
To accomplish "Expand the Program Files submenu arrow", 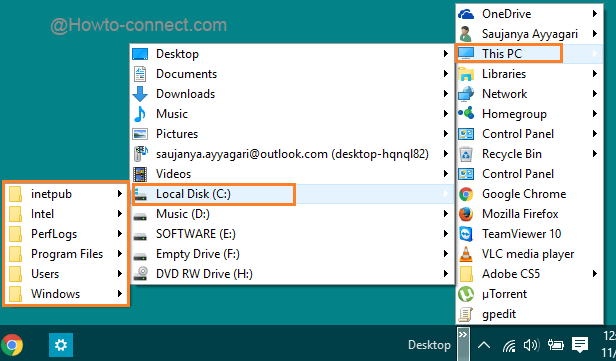I will (119, 254).
